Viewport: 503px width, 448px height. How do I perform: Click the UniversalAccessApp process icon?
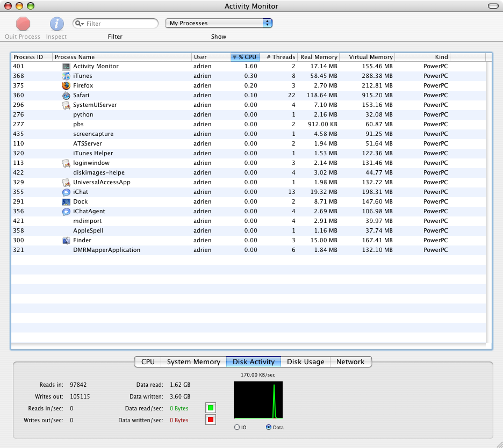66,182
